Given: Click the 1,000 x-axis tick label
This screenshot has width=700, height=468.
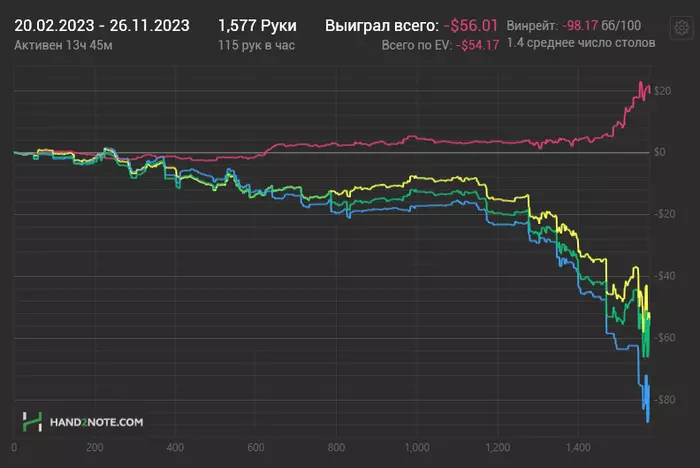Looking at the screenshot, I should (417, 447).
